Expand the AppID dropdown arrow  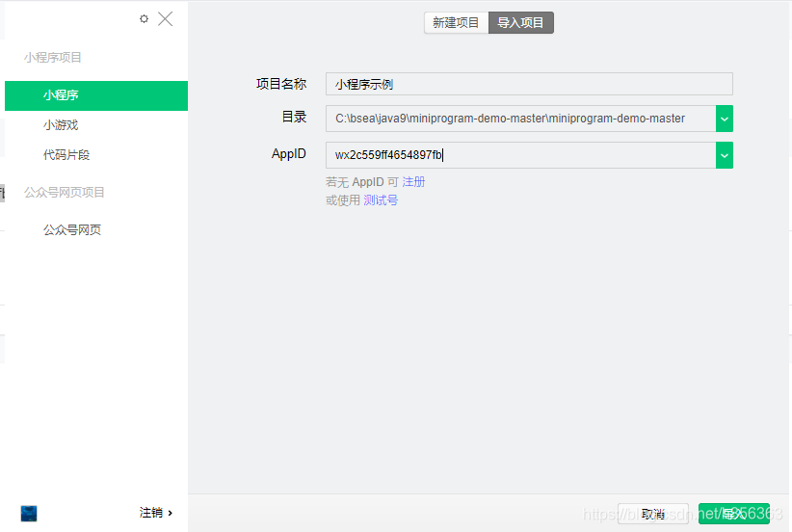click(x=725, y=155)
